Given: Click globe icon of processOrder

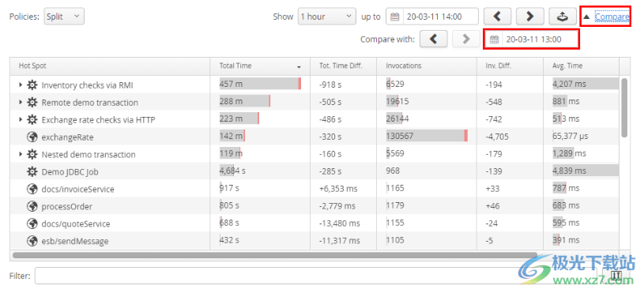Looking at the screenshot, I should tap(32, 206).
